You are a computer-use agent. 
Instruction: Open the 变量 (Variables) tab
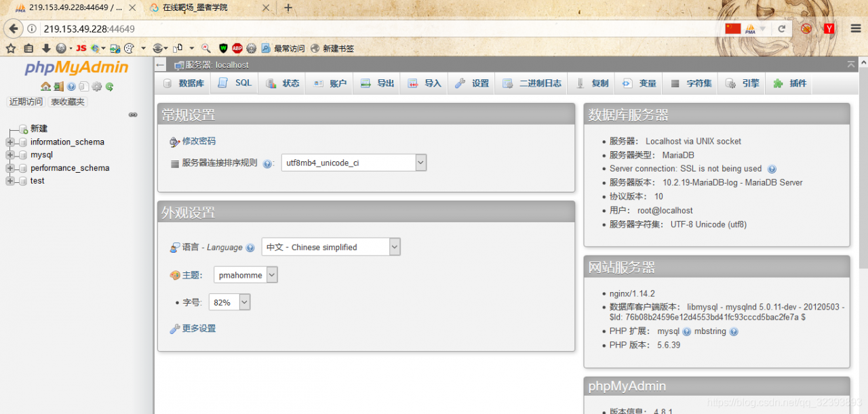tap(639, 83)
